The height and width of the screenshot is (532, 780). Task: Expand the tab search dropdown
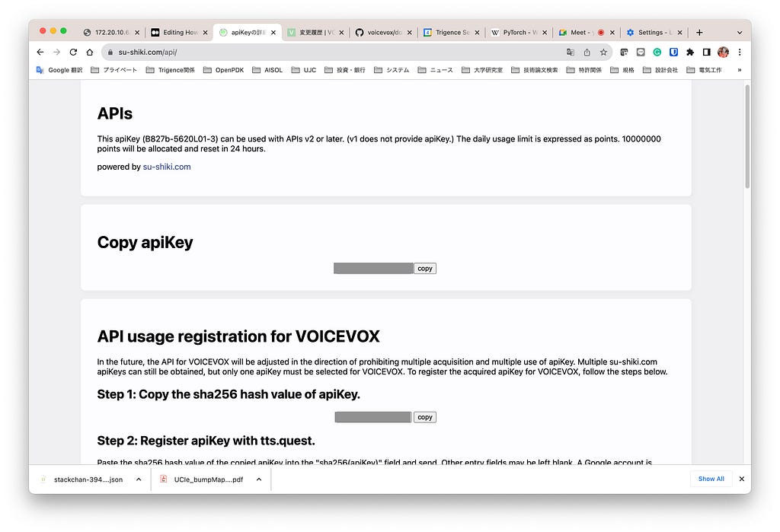click(x=740, y=32)
